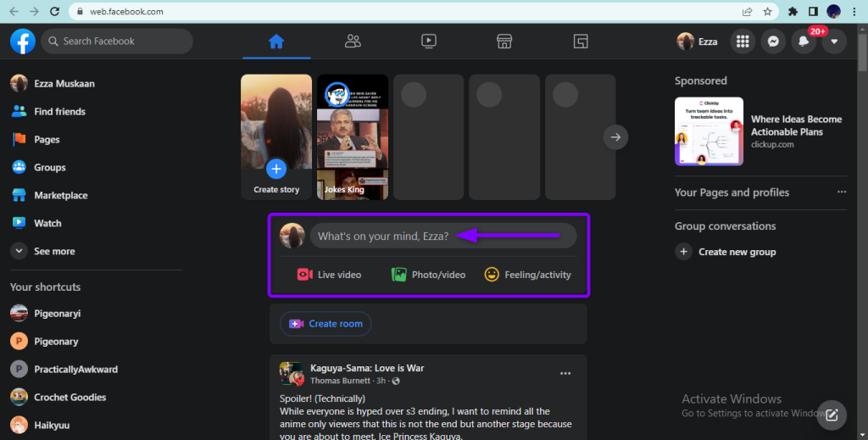Open Chrome profile avatar
This screenshot has height=440, width=868.
[x=834, y=12]
